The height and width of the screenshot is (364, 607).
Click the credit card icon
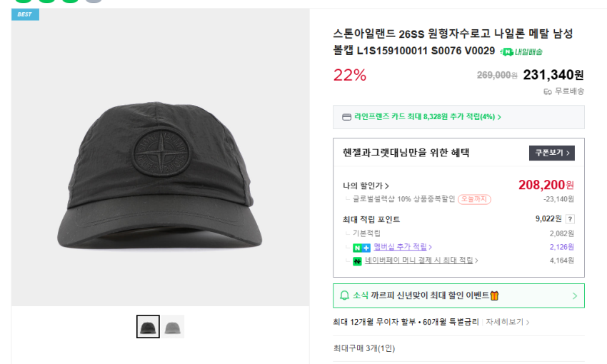click(347, 117)
